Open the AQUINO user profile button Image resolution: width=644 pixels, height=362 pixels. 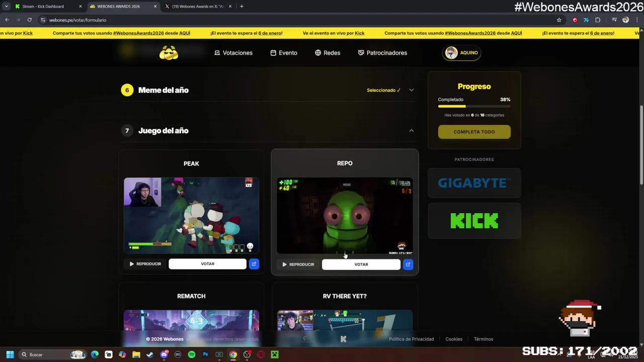(461, 53)
